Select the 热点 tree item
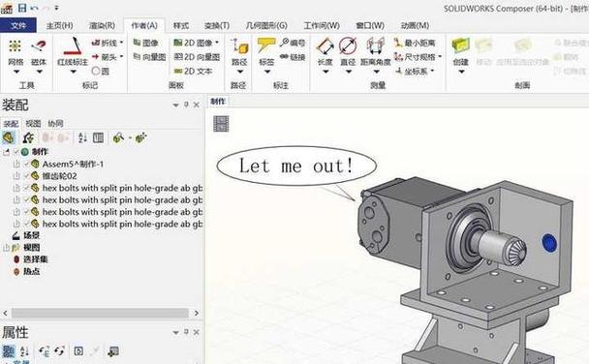589x364 pixels. 31,271
